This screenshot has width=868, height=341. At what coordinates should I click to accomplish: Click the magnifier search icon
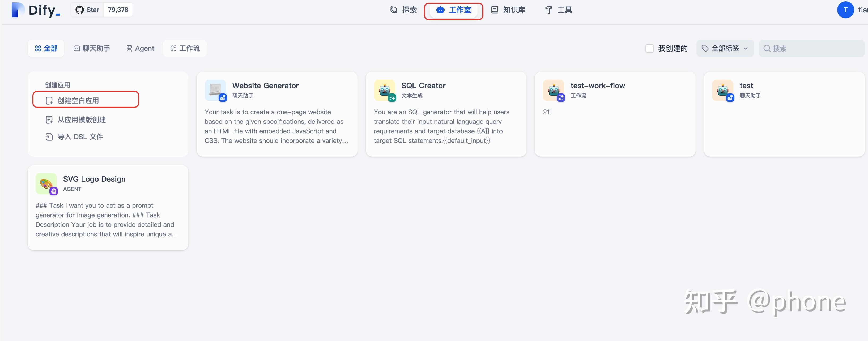(767, 49)
